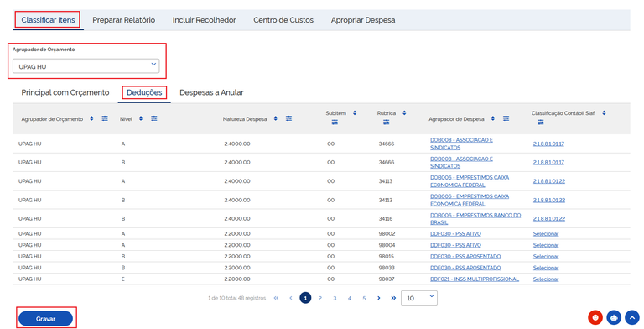Viewport: 644px width, 329px height.
Task: Click the current page 1 button
Action: click(x=305, y=298)
